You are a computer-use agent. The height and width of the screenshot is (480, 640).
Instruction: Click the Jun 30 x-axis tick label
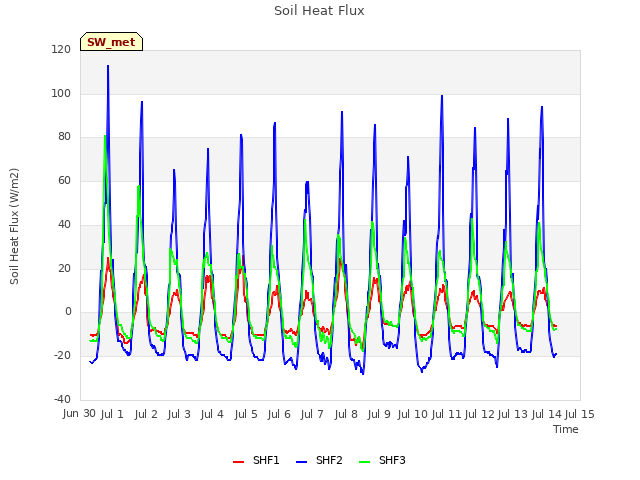click(79, 414)
